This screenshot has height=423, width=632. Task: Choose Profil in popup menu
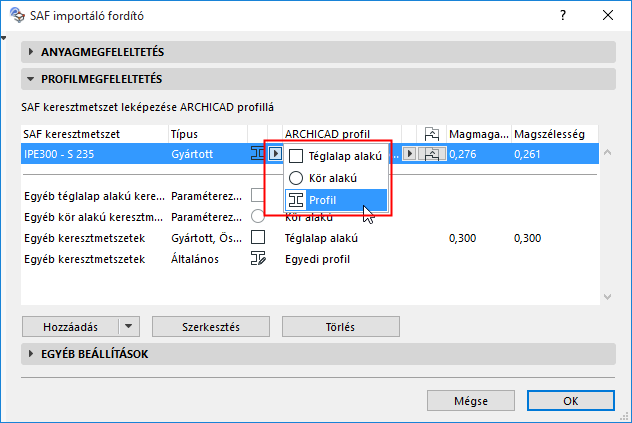(336, 200)
